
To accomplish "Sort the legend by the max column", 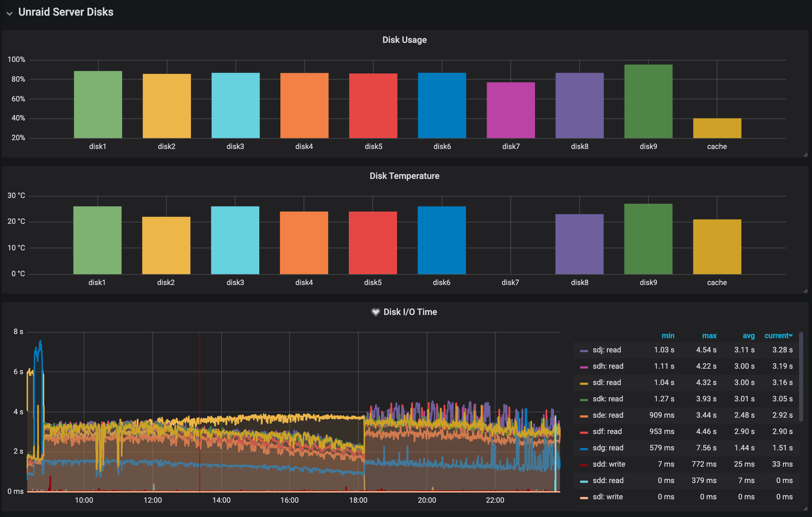I will [x=709, y=336].
